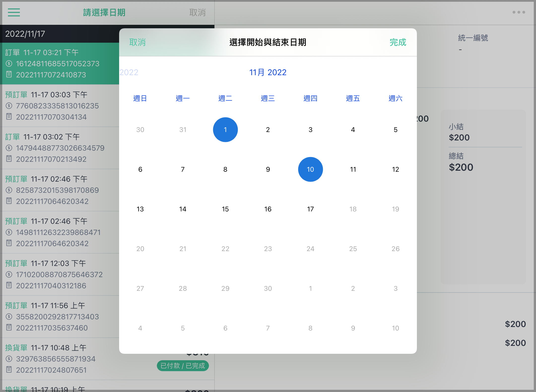Click payment icon beside 17102008870875646372
536x392 pixels.
[9, 274]
